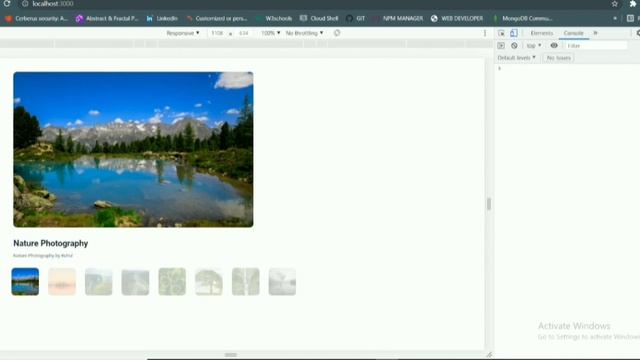Clear the console with the ban icon
640x360 pixels.
tap(514, 46)
